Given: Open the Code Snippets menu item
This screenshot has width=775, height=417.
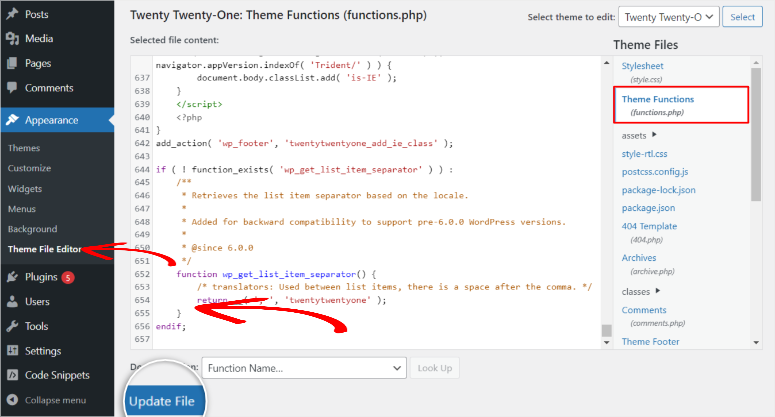Looking at the screenshot, I should 57,375.
